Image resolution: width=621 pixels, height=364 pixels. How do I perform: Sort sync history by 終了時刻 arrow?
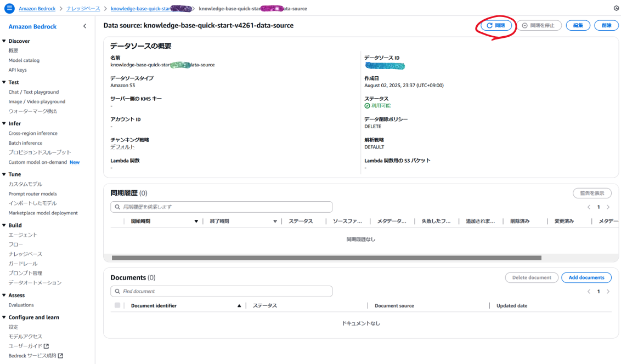[x=275, y=221]
